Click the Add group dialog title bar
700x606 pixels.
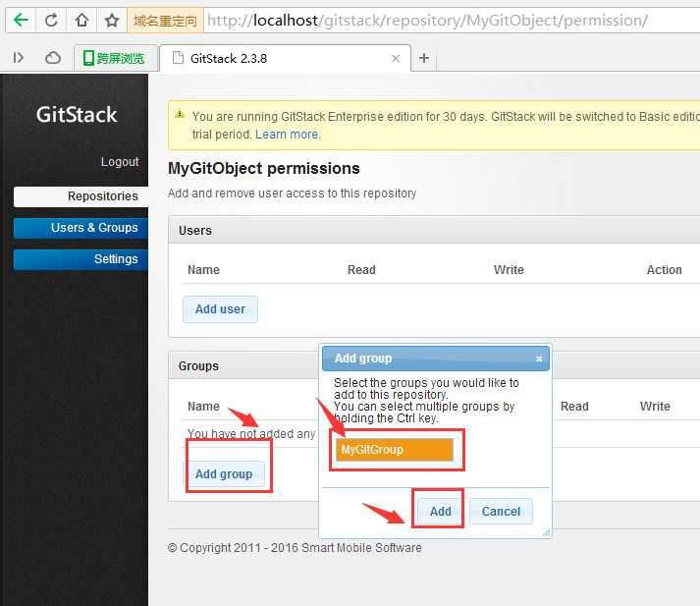[436, 358]
